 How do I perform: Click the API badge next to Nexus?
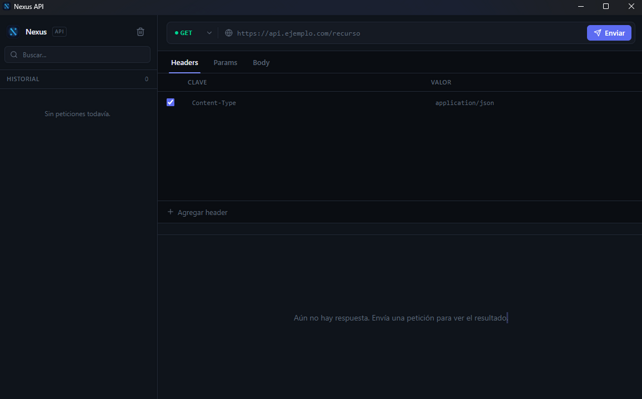click(59, 32)
